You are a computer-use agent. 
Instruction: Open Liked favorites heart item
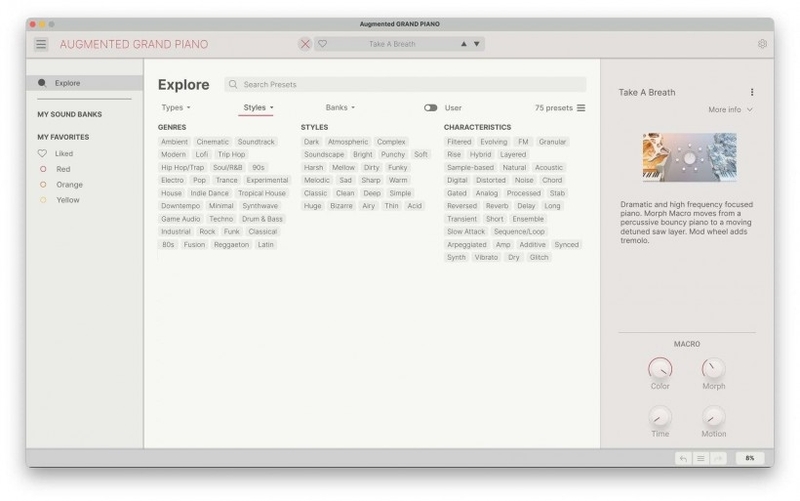point(55,154)
